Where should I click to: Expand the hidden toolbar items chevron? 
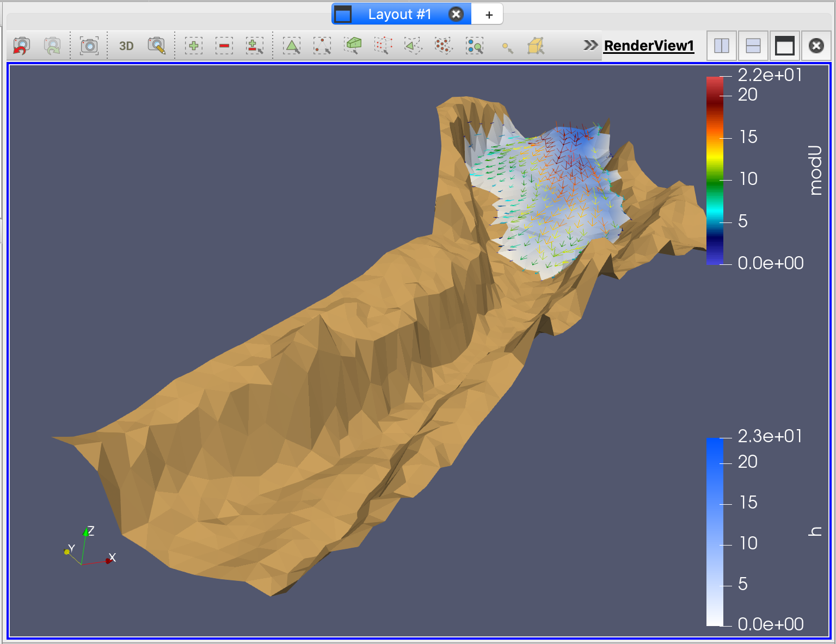(x=591, y=45)
